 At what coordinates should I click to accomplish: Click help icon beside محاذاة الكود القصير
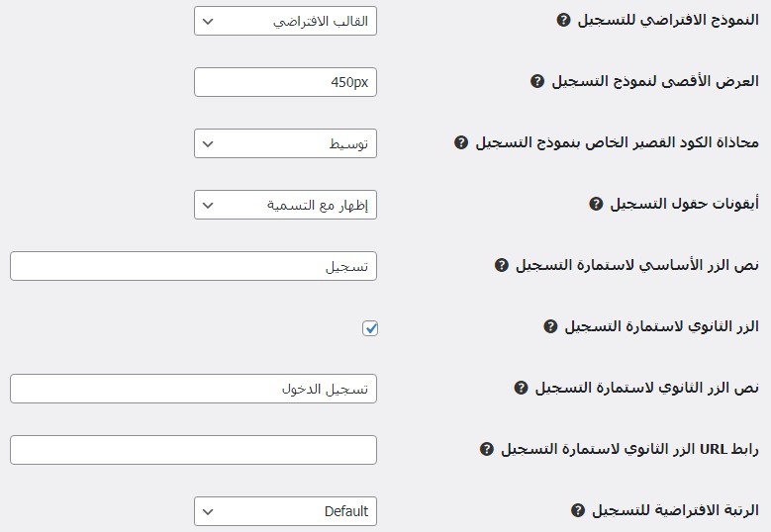pyautogui.click(x=460, y=142)
